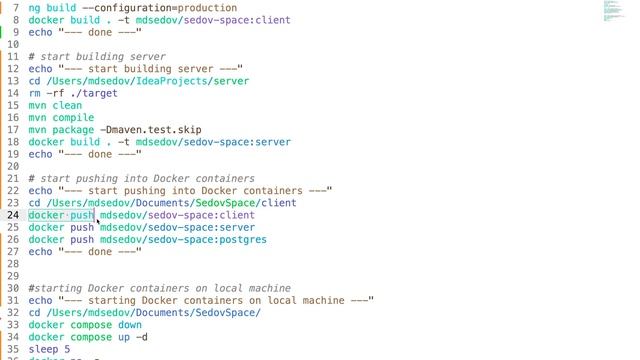Screen dimensions: 640x360
Task: Click comment '#starting Docker containers on local machine'
Action: (160, 288)
